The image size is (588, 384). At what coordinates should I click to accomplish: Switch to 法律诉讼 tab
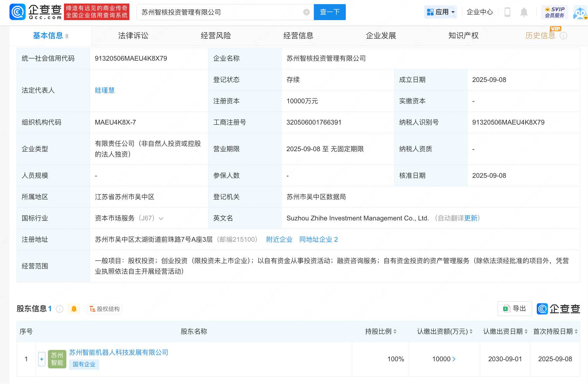[133, 36]
